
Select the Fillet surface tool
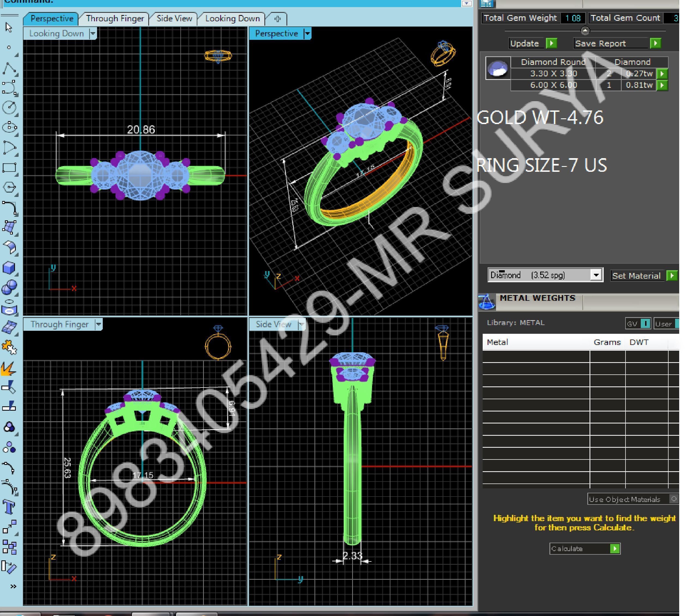tap(9, 247)
